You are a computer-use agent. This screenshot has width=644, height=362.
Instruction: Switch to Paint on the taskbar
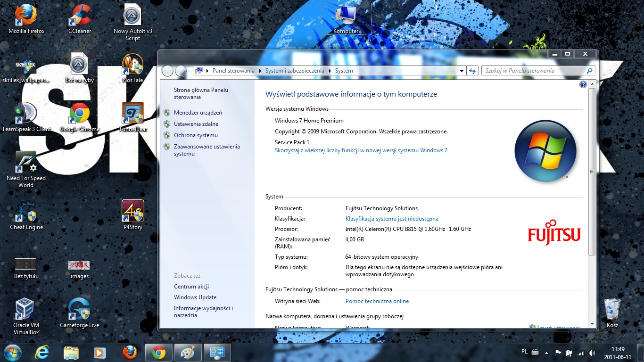click(x=188, y=353)
